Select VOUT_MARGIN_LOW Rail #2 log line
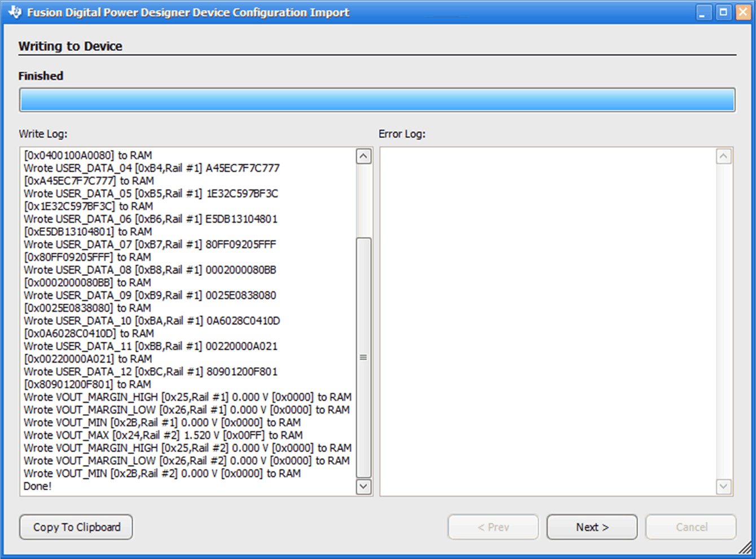 [187, 460]
